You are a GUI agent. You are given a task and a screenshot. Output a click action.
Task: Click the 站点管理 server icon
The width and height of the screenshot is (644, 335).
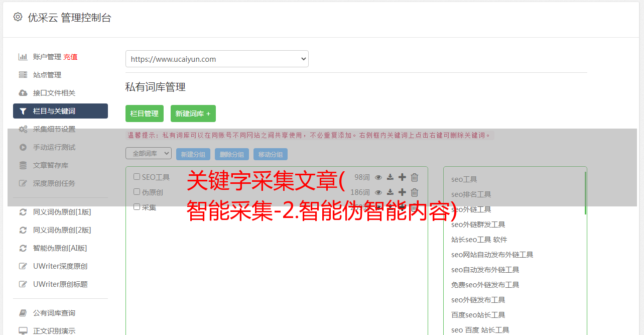(23, 75)
